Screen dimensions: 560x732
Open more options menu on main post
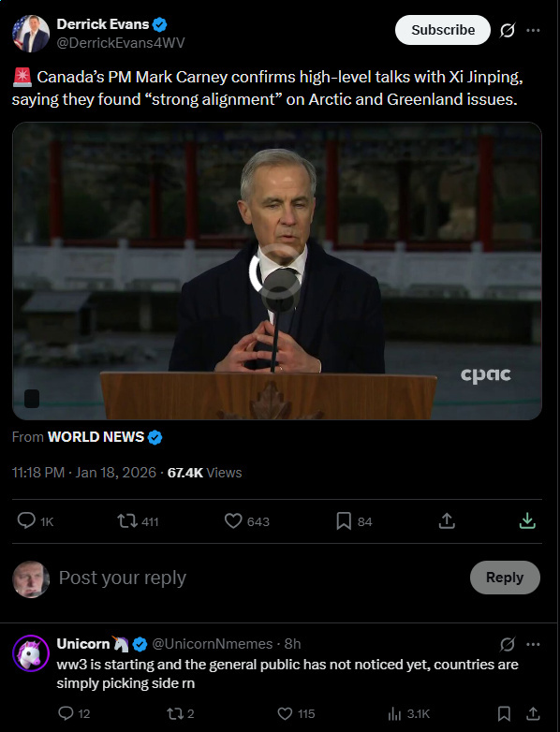coord(533,30)
